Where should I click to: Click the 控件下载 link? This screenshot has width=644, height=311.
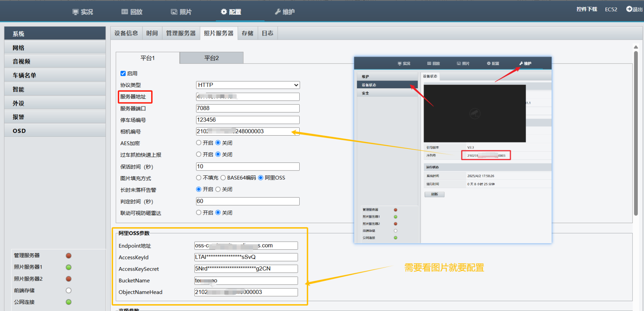point(587,9)
